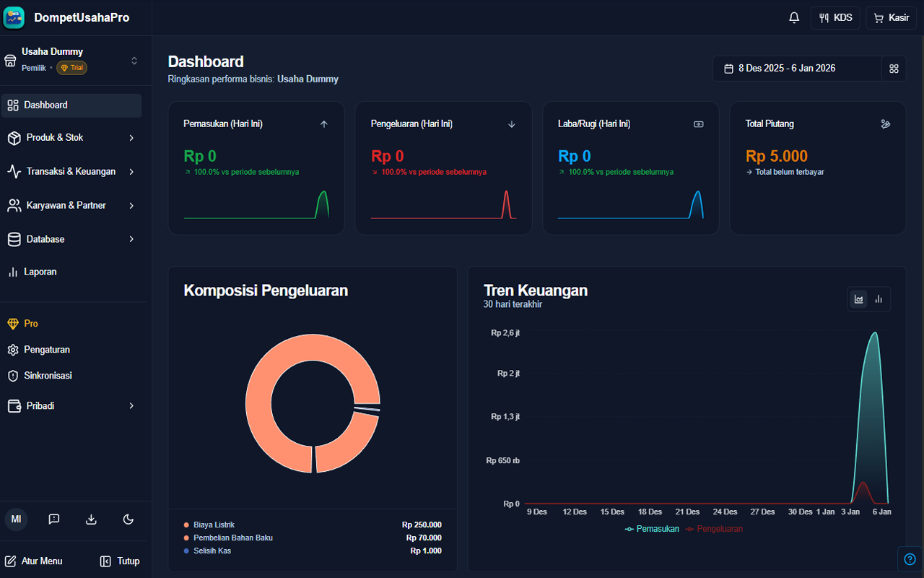Screen dimensions: 924x578
Task: Switch Tren Keuangan to bar chart view
Action: [x=879, y=298]
